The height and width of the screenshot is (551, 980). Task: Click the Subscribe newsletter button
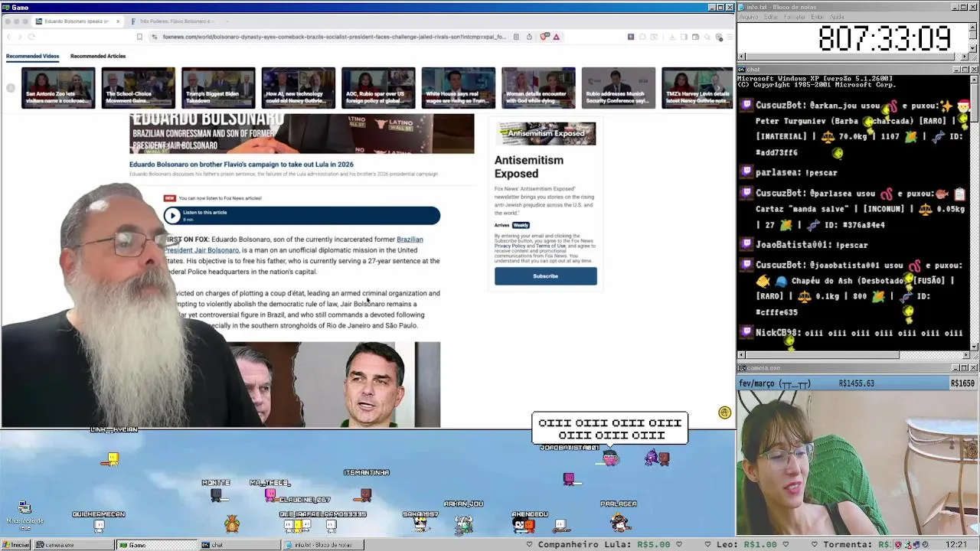tap(545, 276)
